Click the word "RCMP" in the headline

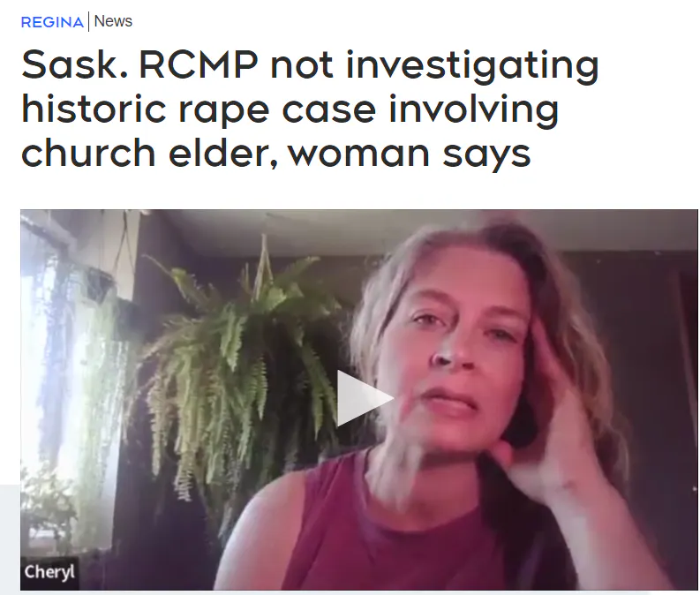pos(199,65)
